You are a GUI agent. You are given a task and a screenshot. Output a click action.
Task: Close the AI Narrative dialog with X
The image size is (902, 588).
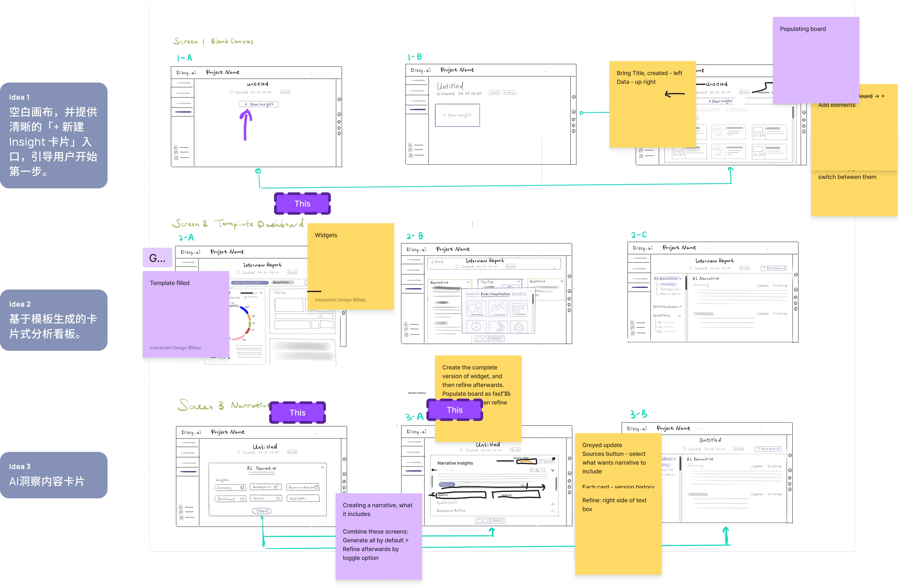click(322, 467)
